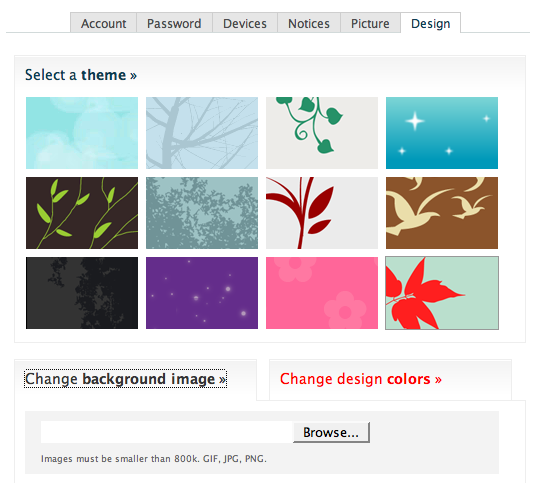Choose the pink flowers theme
Screen dimensions: 540x483
(x=322, y=293)
